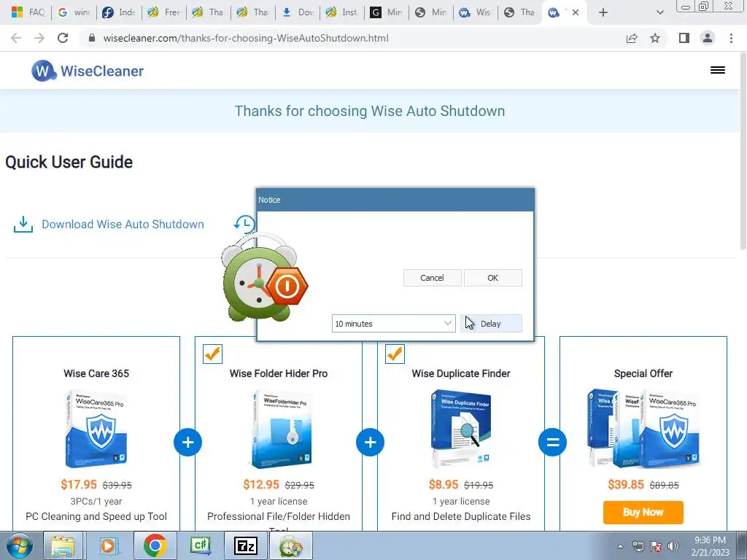Open the C# taskbar application
This screenshot has width=747, height=560.
[x=201, y=545]
